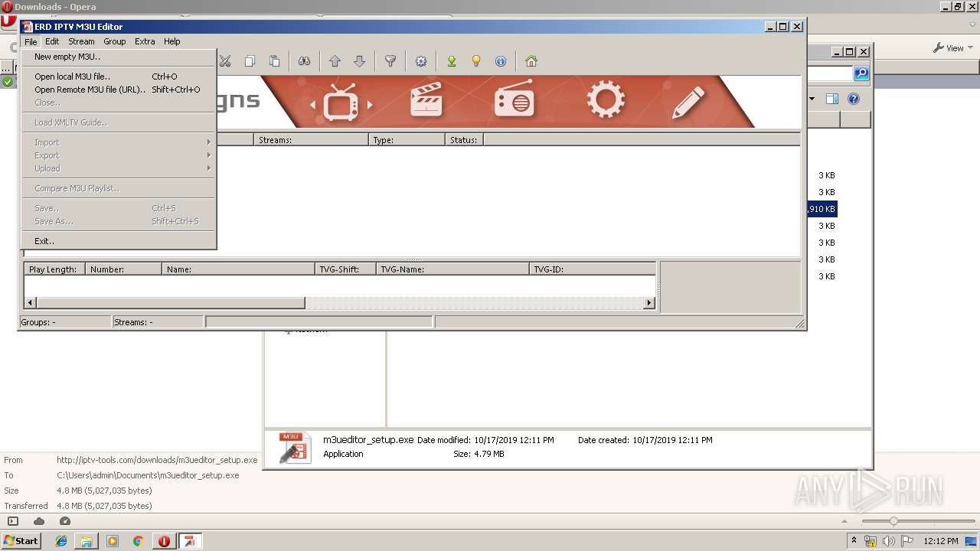Click the pencil banner icon
The width and height of the screenshot is (980, 551).
(x=688, y=102)
